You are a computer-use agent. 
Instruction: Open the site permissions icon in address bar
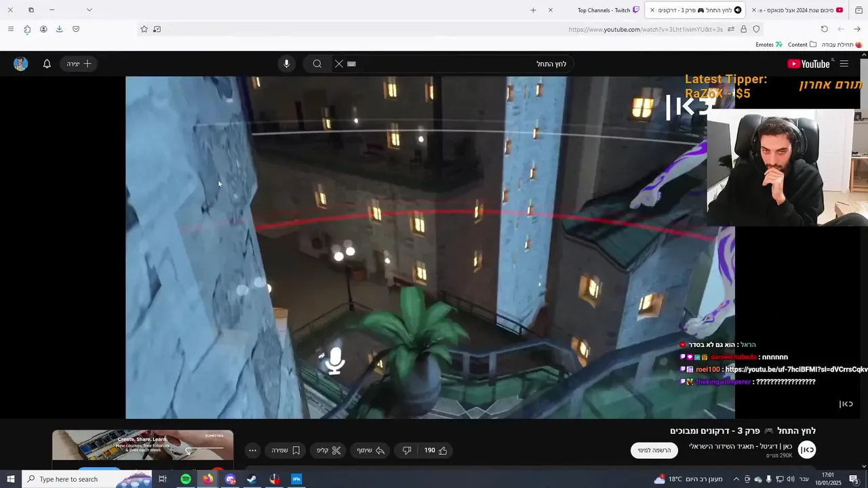[731, 29]
